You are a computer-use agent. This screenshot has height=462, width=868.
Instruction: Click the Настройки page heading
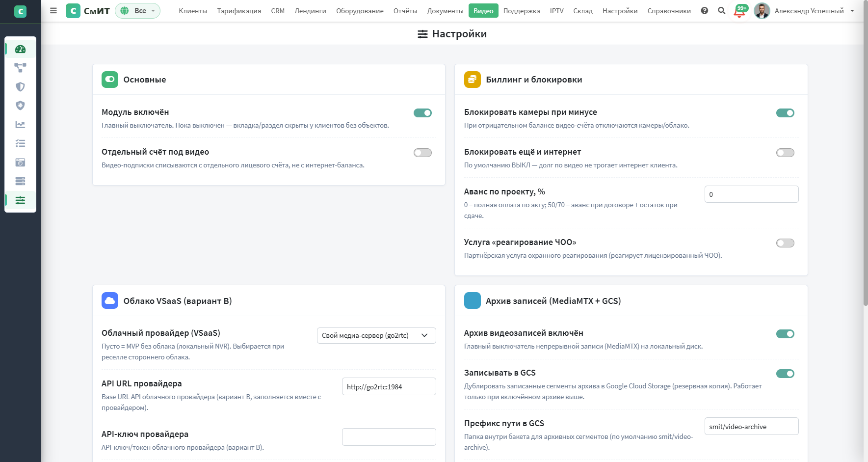452,34
